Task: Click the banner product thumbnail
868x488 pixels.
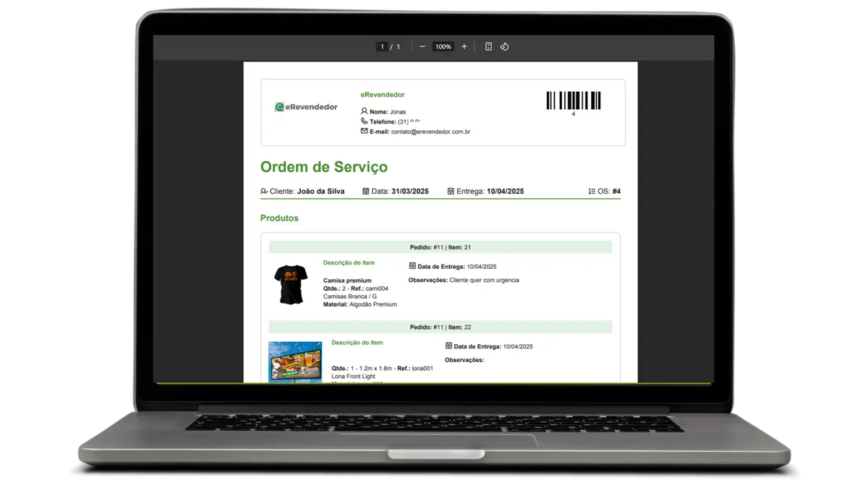Action: (x=295, y=361)
